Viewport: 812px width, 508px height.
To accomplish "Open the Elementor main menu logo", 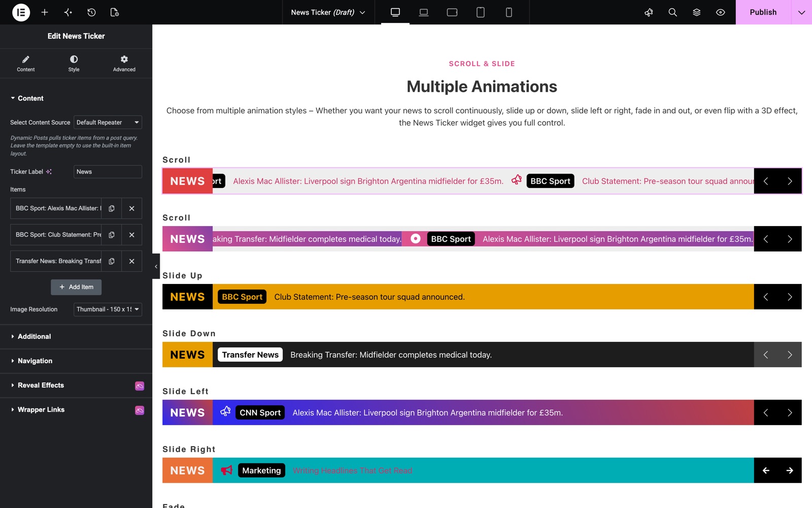I will tap(21, 12).
